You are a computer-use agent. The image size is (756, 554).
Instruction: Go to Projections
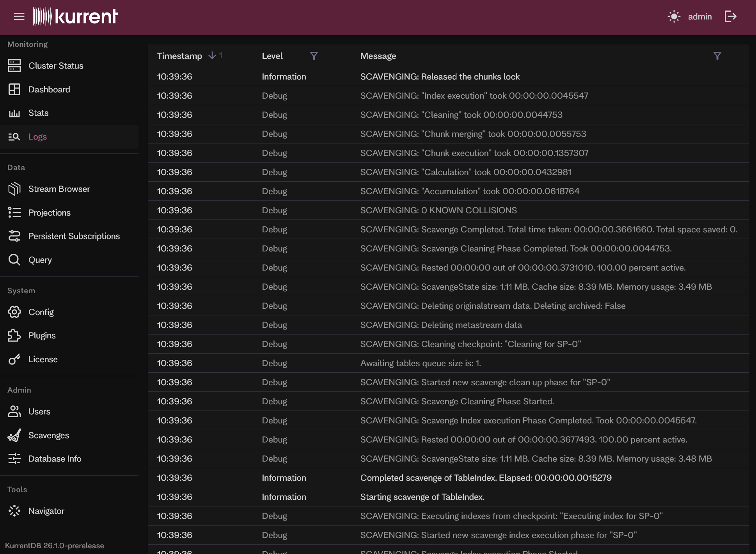pyautogui.click(x=50, y=212)
